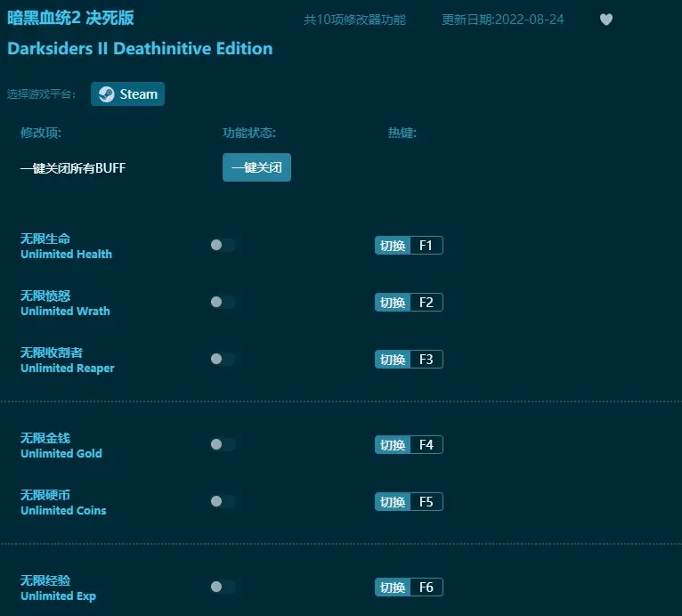The image size is (682, 616).
Task: Click the Darksiders II Deathinitive Edition title
Action: tap(140, 49)
